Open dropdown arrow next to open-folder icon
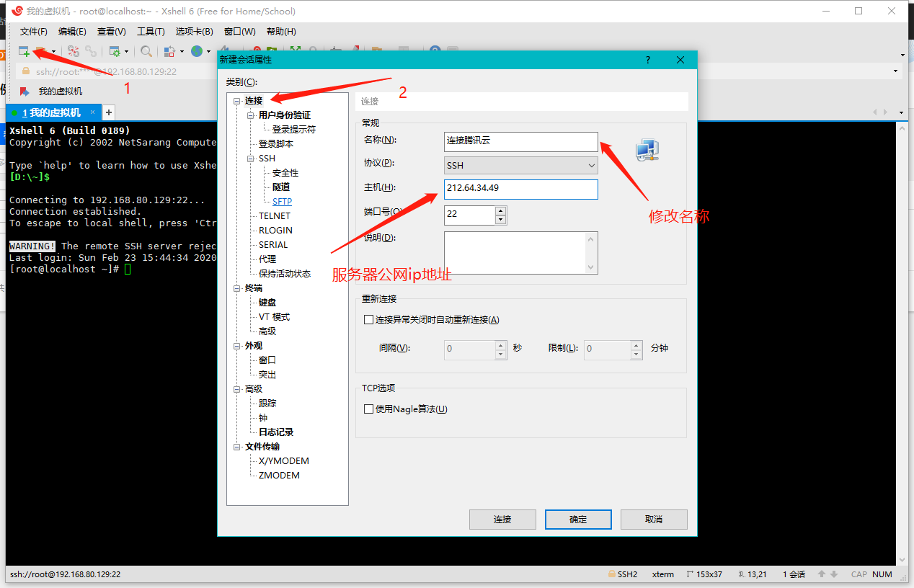Screen dimensions: 914x588 coord(53,51)
